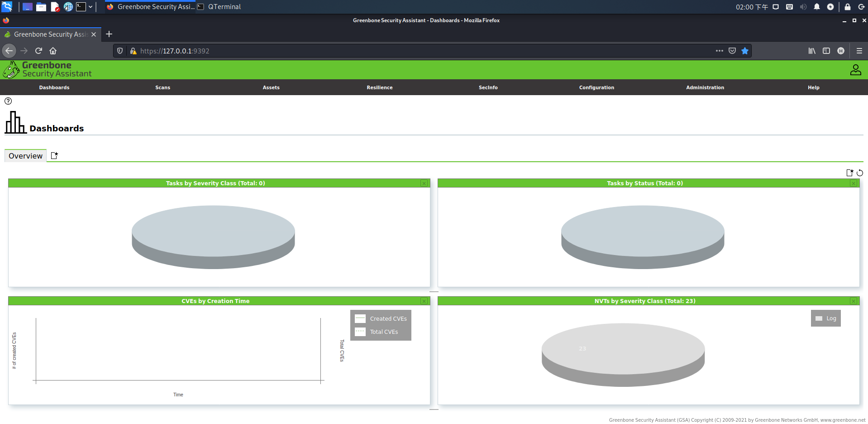This screenshot has width=868, height=424.
Task: Launch terminal from the panel
Action: (81, 7)
